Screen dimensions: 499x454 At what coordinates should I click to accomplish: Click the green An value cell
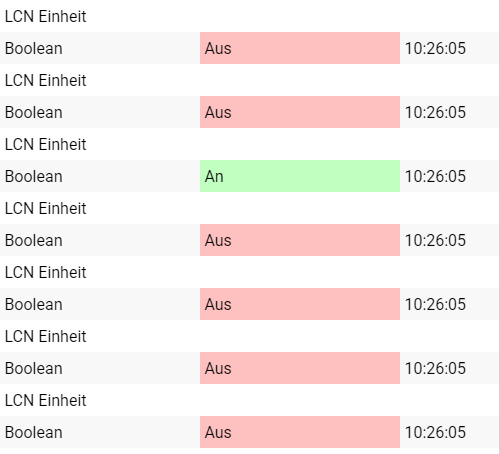300,176
